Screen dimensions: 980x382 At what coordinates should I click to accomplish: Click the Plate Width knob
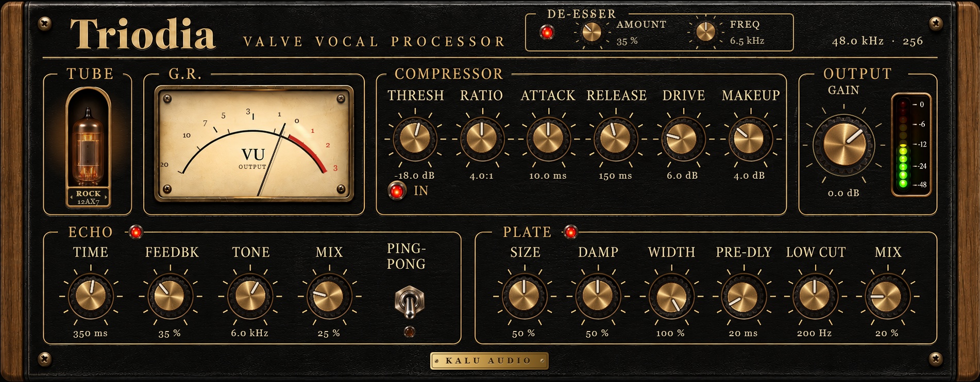pos(671,296)
